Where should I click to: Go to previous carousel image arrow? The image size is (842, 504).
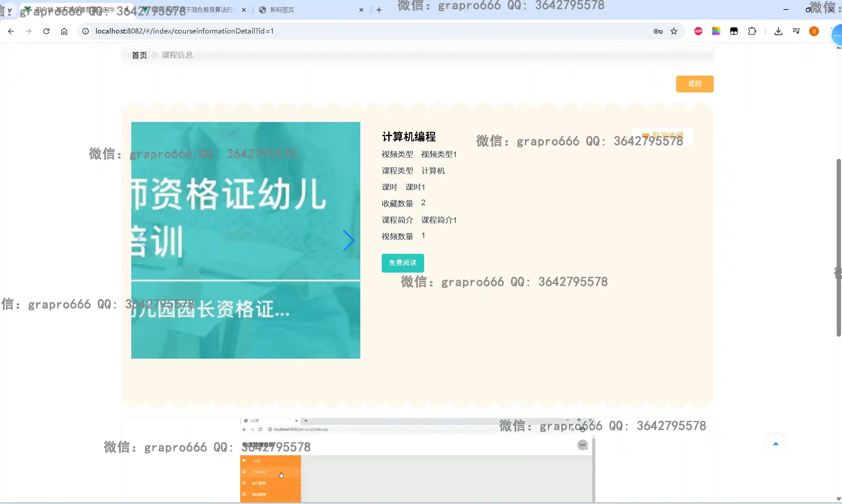point(143,240)
